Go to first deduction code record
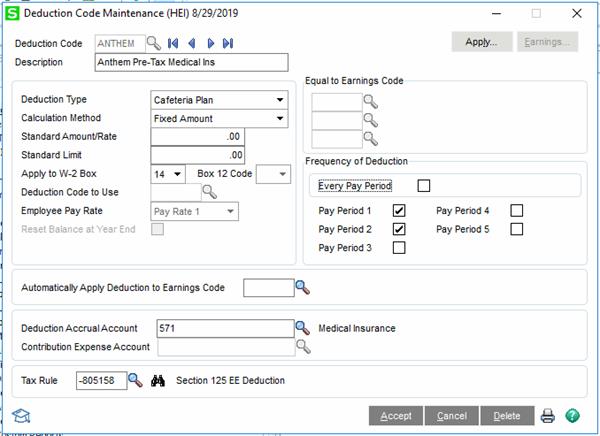 [x=173, y=43]
